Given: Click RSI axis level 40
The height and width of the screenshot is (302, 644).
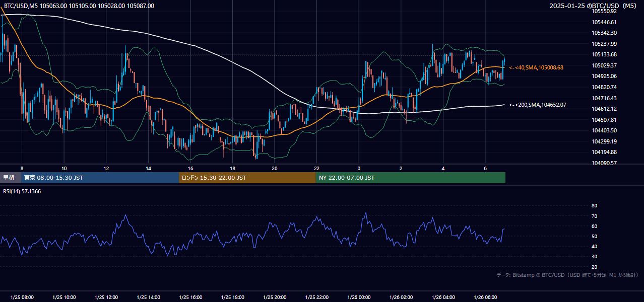Looking at the screenshot, I should pyautogui.click(x=594, y=246).
